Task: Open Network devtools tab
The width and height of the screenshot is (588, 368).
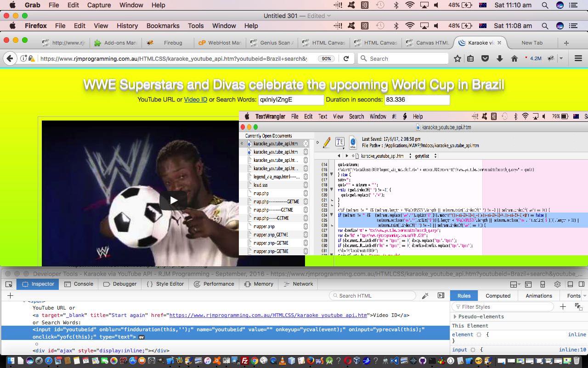Action: tap(298, 284)
